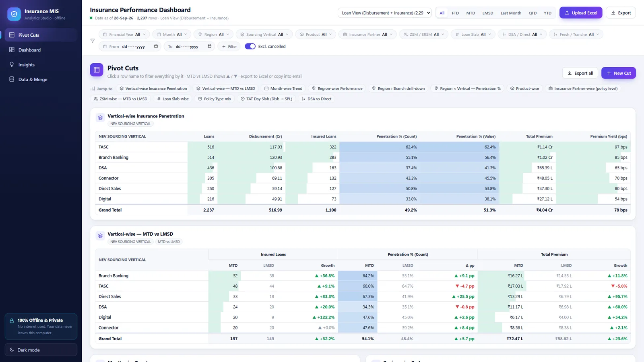Click the moon icon for Dark mode
The height and width of the screenshot is (362, 644).
(12, 350)
